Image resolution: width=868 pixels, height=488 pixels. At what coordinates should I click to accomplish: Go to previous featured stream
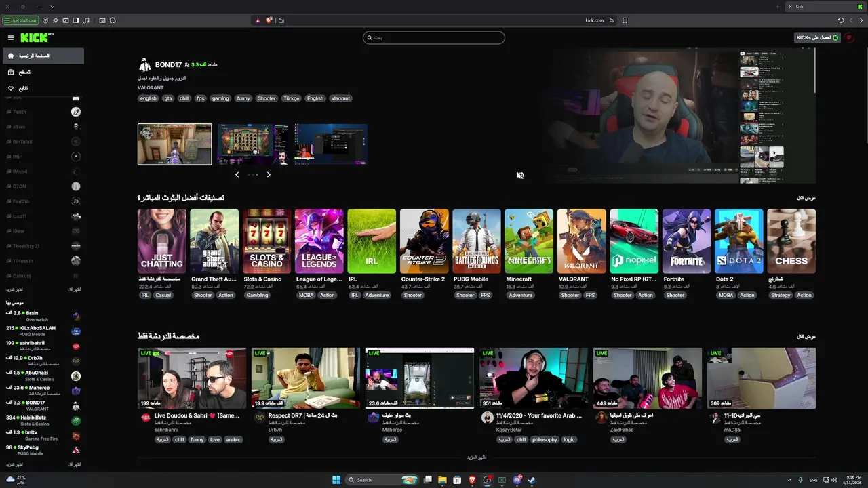pos(237,174)
